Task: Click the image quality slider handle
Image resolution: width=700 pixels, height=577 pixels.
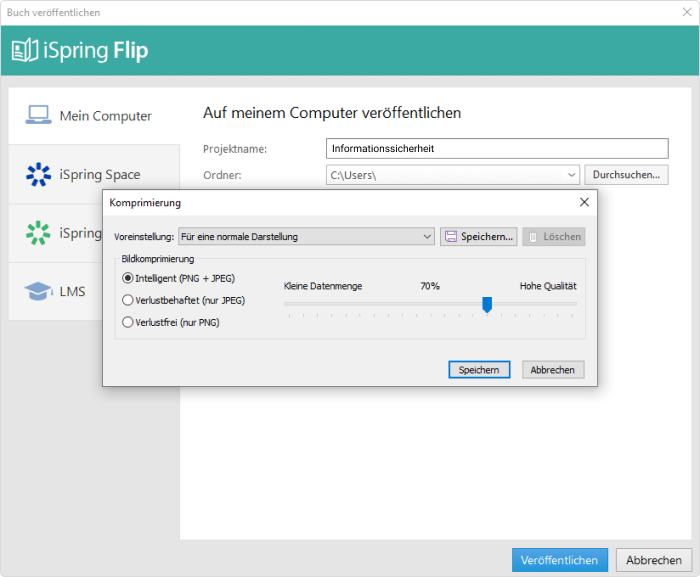Action: click(487, 305)
